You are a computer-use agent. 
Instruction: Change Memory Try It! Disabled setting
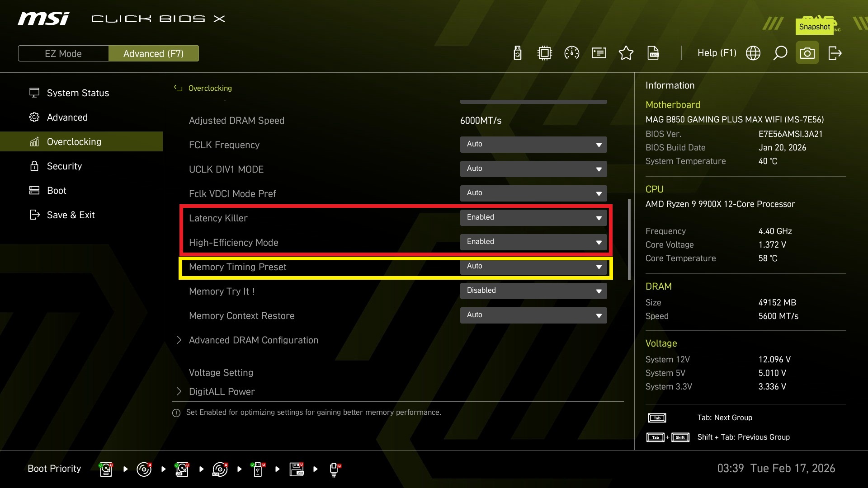point(533,291)
